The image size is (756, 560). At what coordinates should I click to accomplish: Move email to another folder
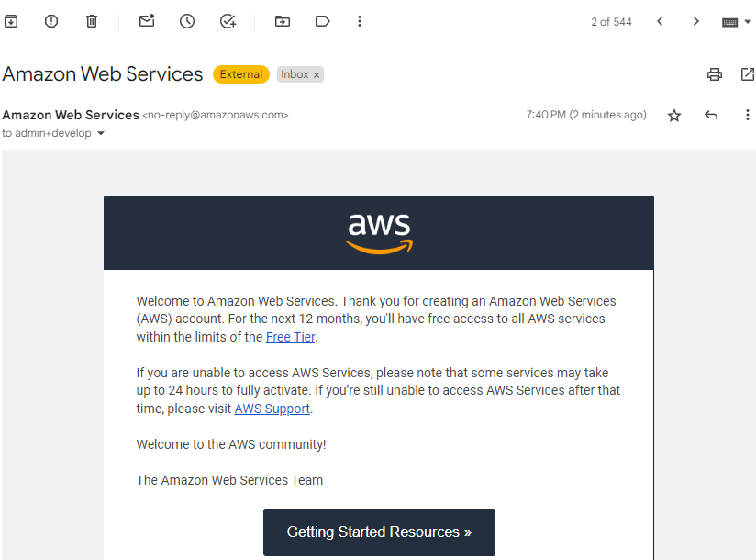(283, 21)
